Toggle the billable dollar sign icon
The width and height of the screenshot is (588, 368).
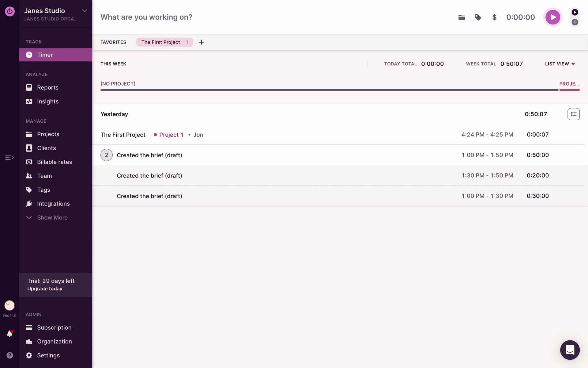494,17
